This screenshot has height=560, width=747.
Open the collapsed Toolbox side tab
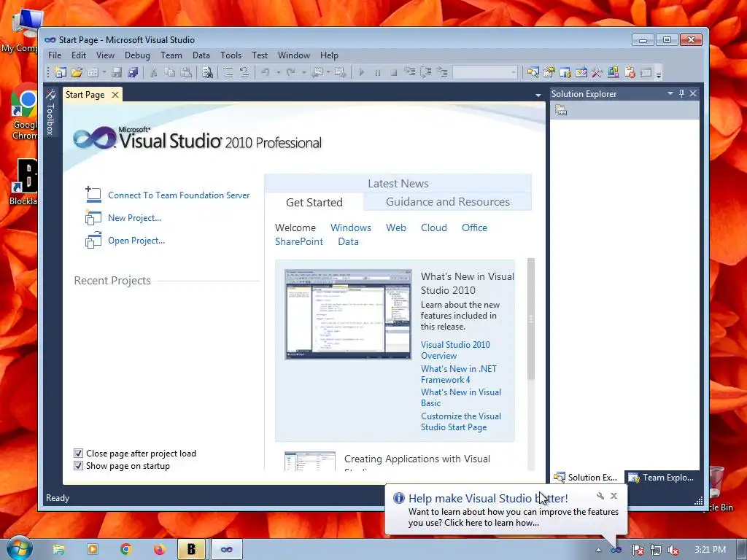50,112
